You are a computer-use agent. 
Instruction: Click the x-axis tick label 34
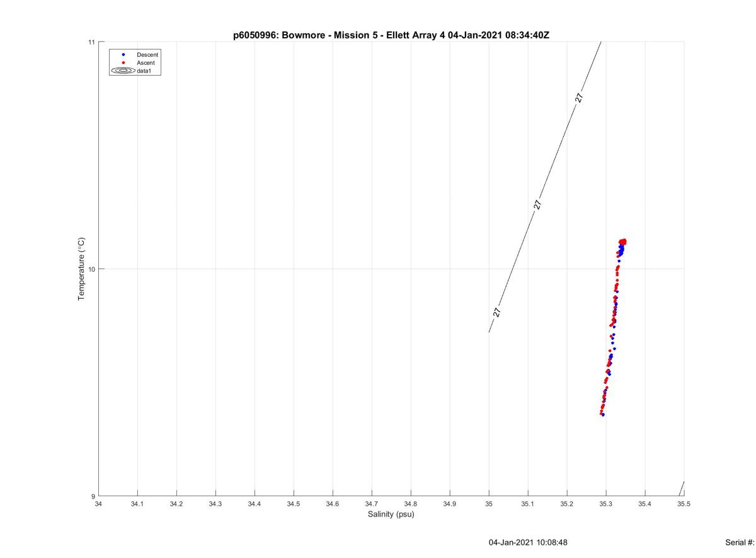point(98,504)
